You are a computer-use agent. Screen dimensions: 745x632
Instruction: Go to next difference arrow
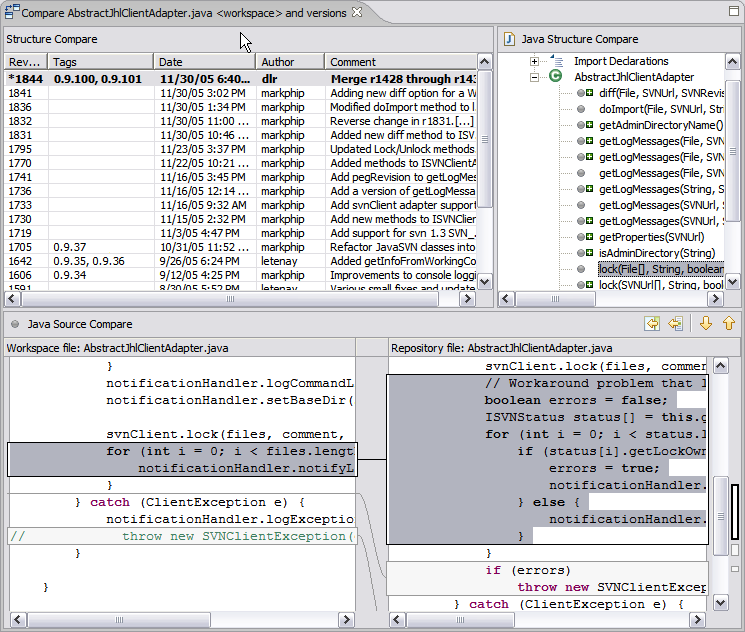706,324
